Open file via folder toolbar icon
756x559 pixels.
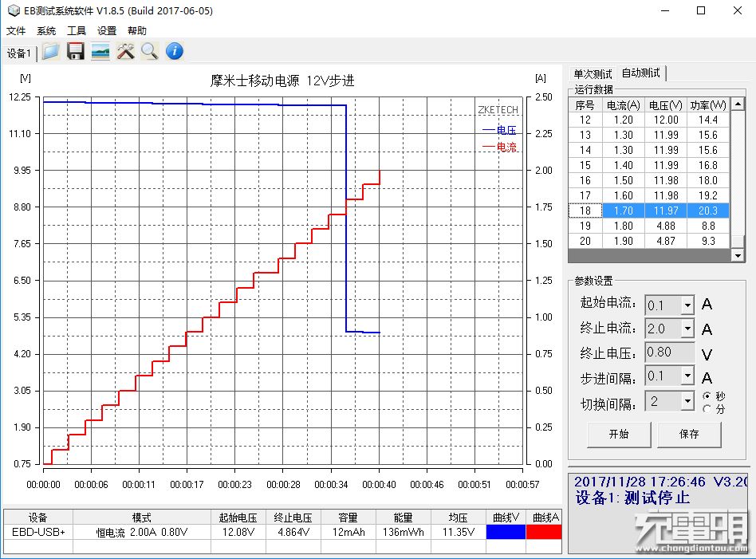(50, 51)
